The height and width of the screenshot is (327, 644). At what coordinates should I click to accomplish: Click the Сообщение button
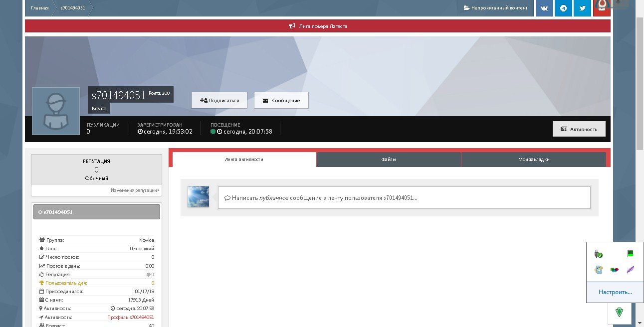tap(281, 100)
